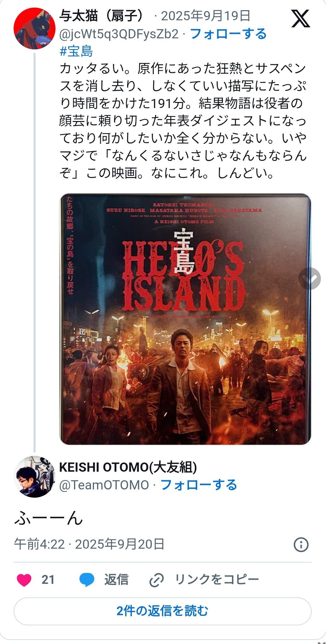This screenshot has width=330, height=644.
Task: Click the gray arrow overlay on poster
Action: click(x=309, y=278)
